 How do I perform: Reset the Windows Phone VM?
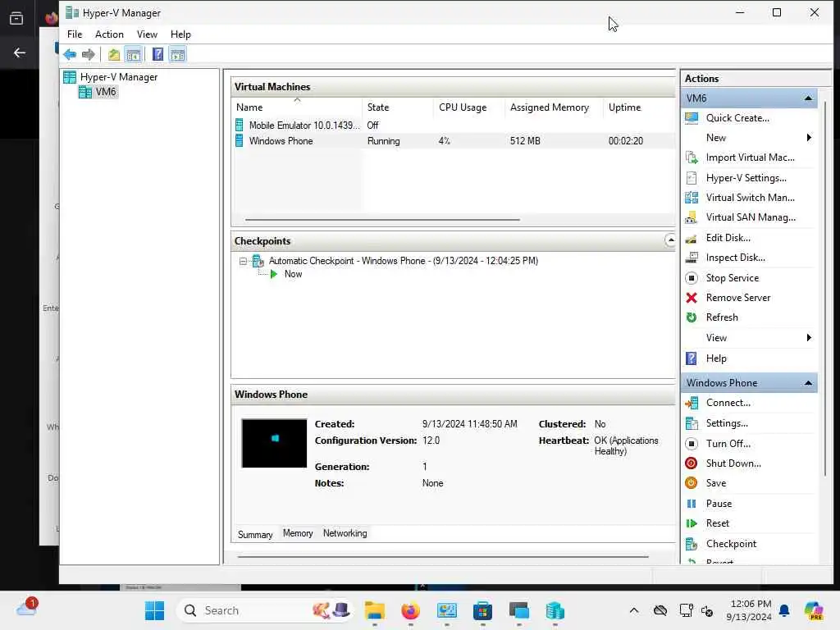[717, 523]
